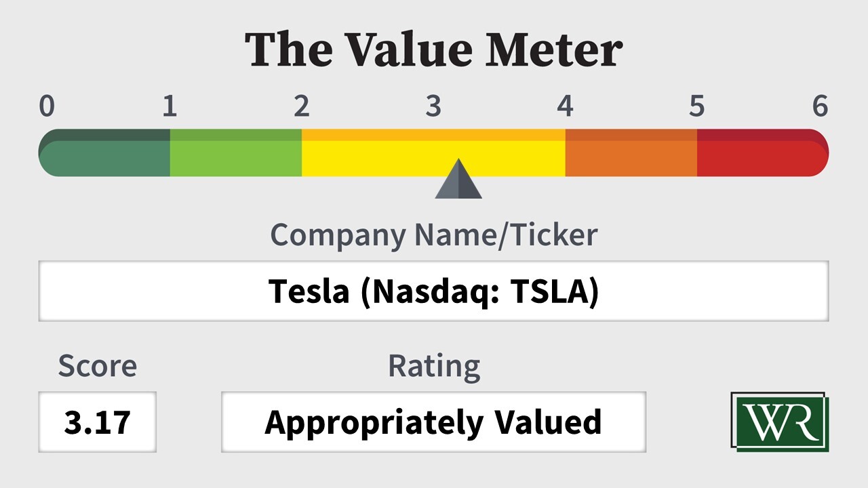This screenshot has width=868, height=488.
Task: Click the WR logo icon
Action: [x=779, y=421]
